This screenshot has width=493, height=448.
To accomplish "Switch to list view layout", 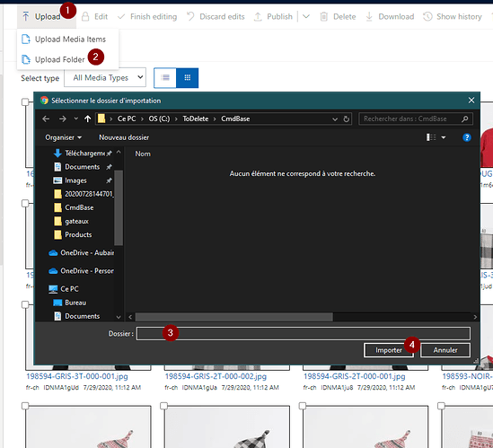I will click(x=165, y=77).
